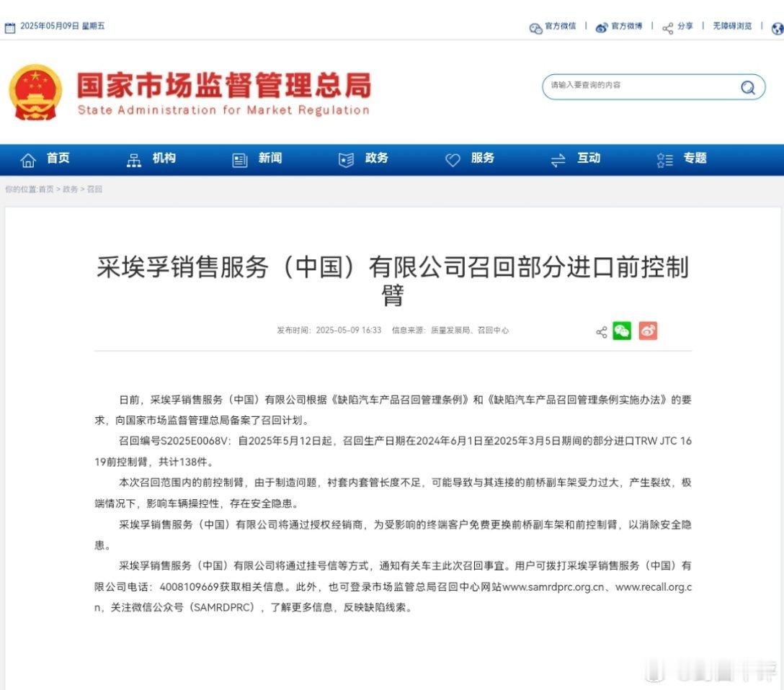Open the 首页 navigation tab
The width and height of the screenshot is (784, 690).
58,158
